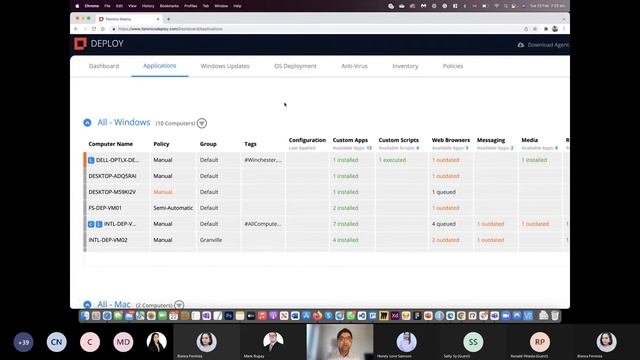640x360 pixels.
Task: Click the Tags column header
Action: click(250, 144)
